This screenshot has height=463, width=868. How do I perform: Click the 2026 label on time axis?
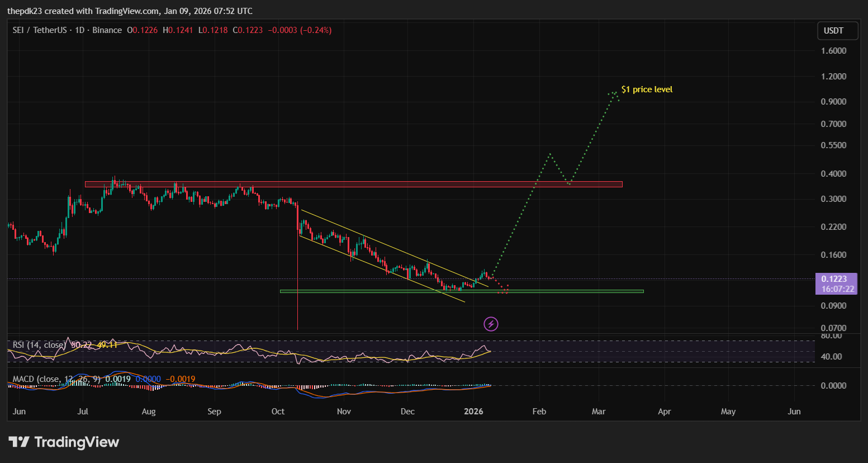pyautogui.click(x=473, y=412)
